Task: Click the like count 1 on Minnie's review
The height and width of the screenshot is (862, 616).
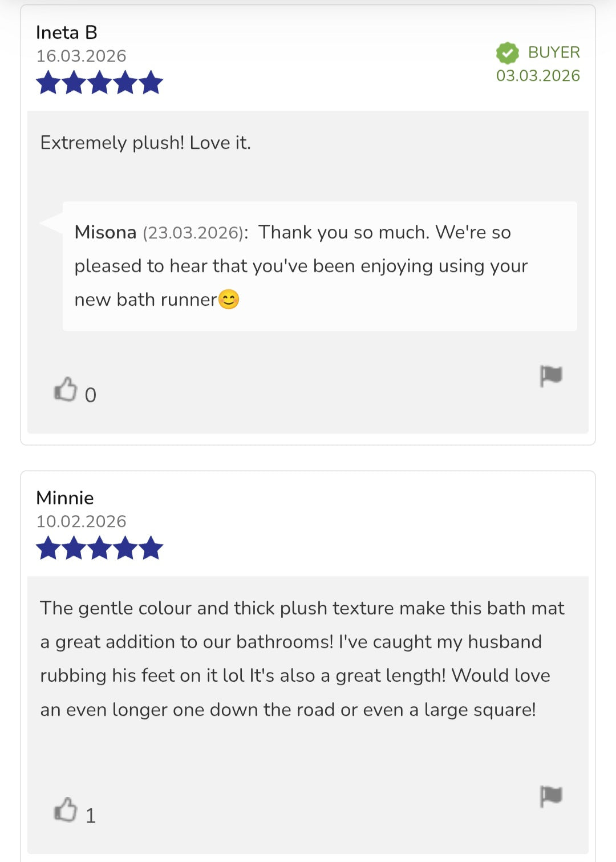Action: tap(91, 816)
